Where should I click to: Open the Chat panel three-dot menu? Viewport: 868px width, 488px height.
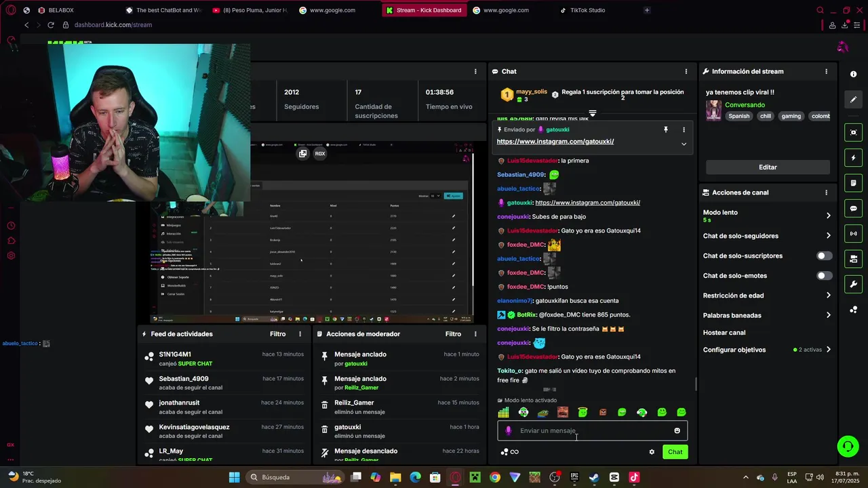point(686,71)
